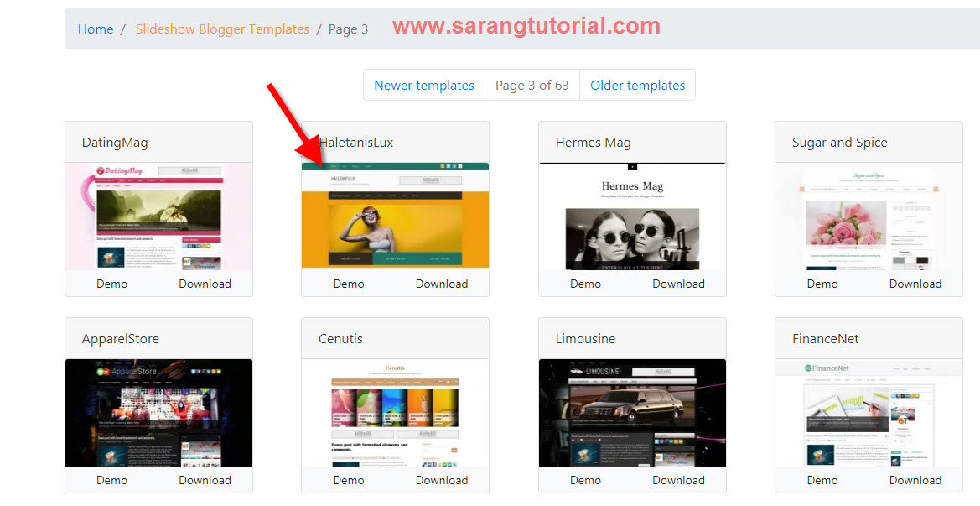This screenshot has height=506, width=980.
Task: Click Newer templates pagination button
Action: tap(423, 85)
